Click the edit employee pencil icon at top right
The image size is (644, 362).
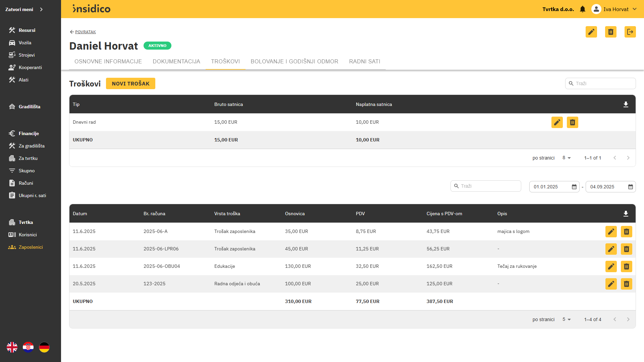[x=591, y=32]
